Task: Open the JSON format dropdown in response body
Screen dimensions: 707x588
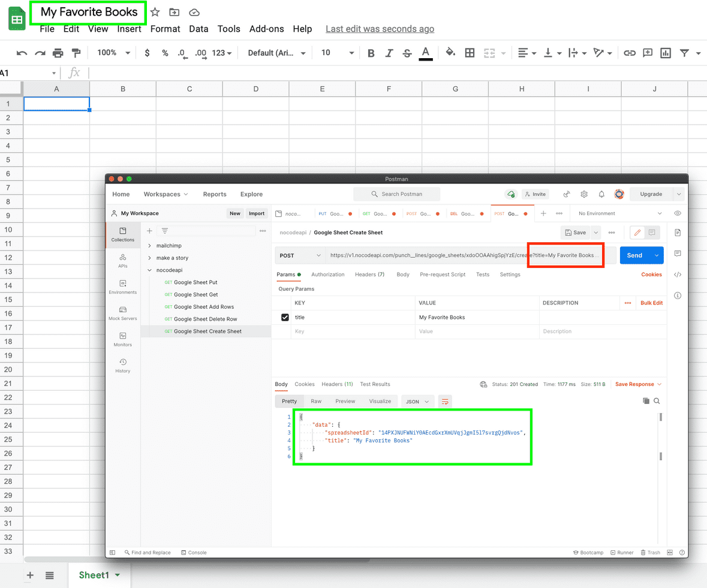Action: coord(417,401)
